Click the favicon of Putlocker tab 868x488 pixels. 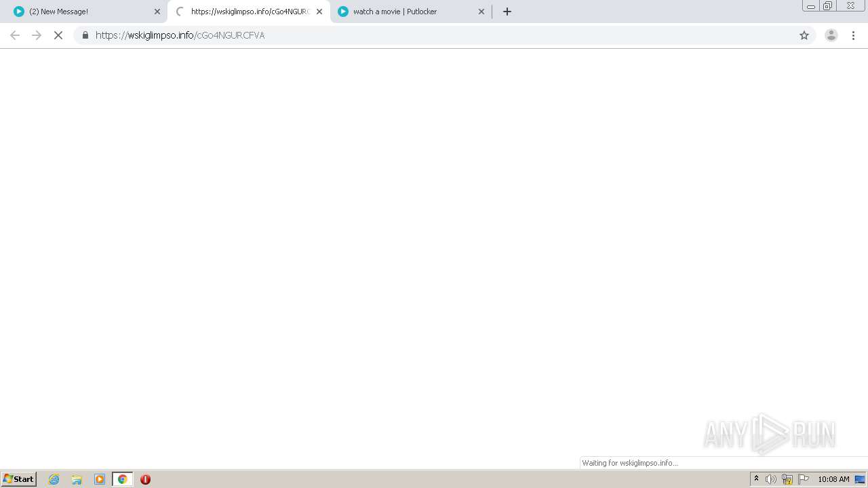343,12
